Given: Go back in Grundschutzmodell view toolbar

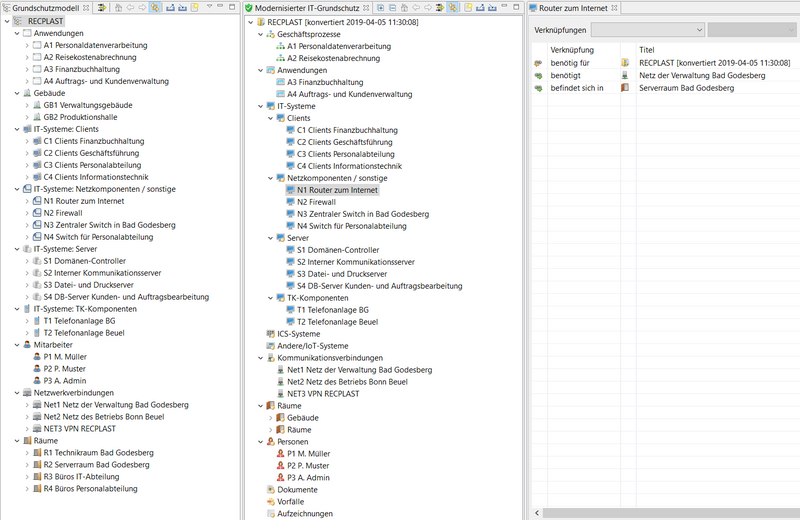Looking at the screenshot, I should (130, 8).
